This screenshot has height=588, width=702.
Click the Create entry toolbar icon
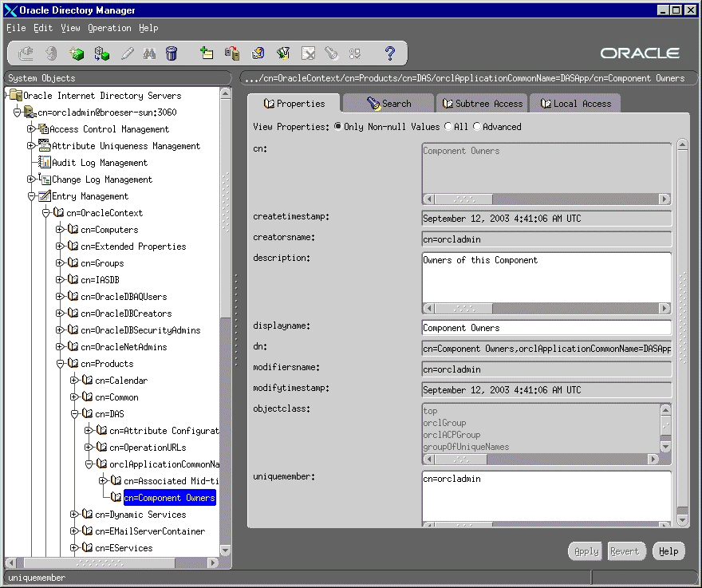point(206,53)
